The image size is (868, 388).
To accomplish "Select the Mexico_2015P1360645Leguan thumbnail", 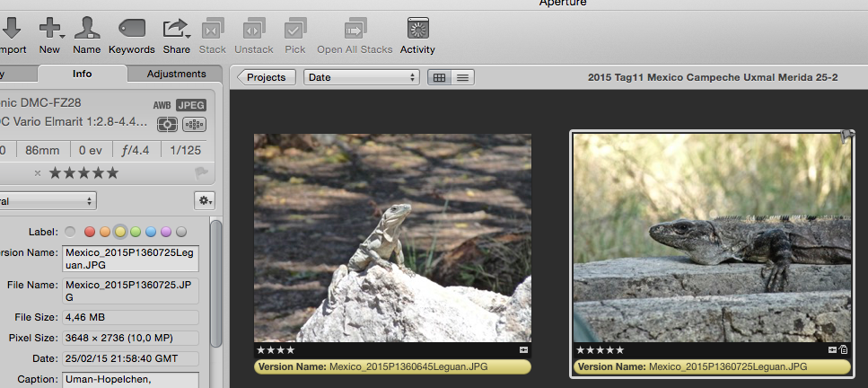I will (x=392, y=238).
